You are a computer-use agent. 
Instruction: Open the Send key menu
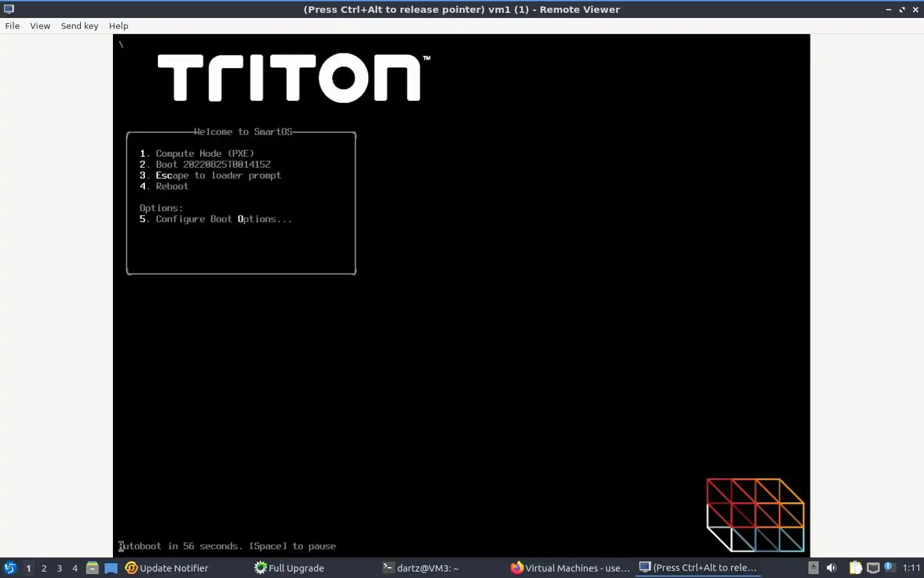click(80, 26)
